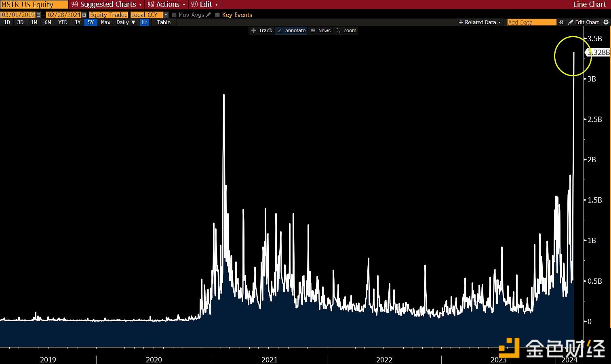
Task: Expand Suggested Charts menu
Action: pos(107,4)
